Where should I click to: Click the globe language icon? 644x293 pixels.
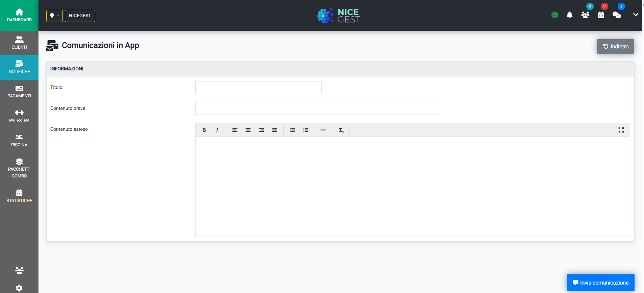(555, 15)
